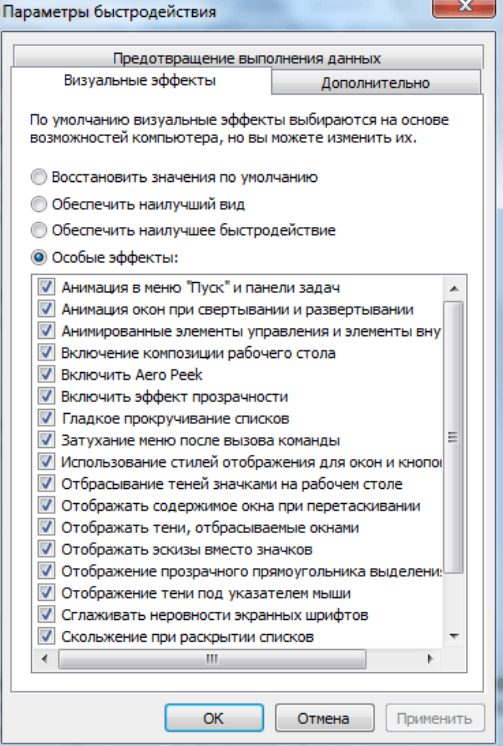Viewport: 503px width, 746px height.
Task: Disable Скольжение при раскрытии списков
Action: pyautogui.click(x=46, y=636)
